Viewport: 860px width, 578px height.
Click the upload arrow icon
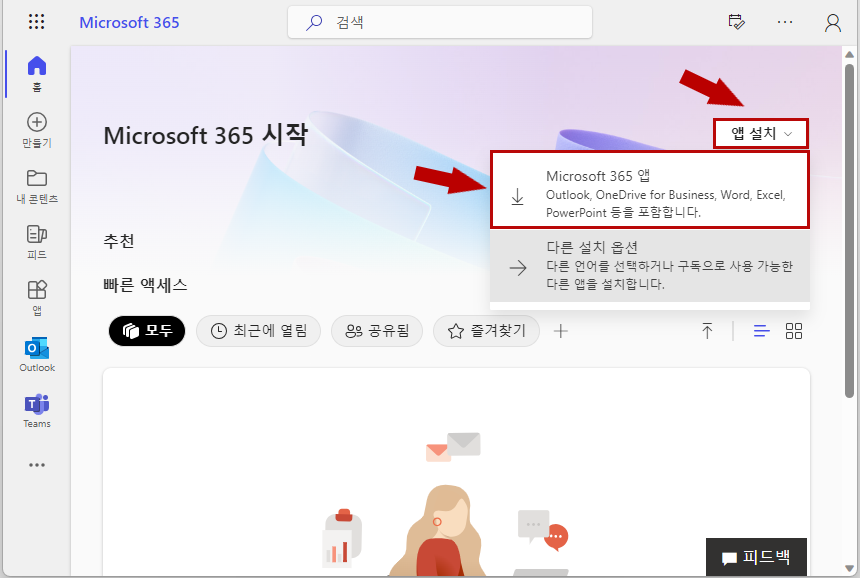(707, 331)
